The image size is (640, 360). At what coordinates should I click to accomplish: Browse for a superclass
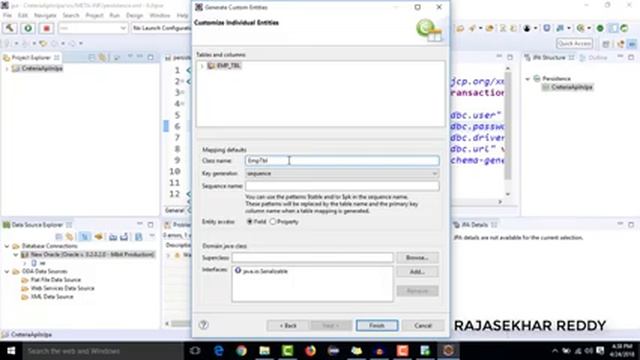(x=417, y=258)
